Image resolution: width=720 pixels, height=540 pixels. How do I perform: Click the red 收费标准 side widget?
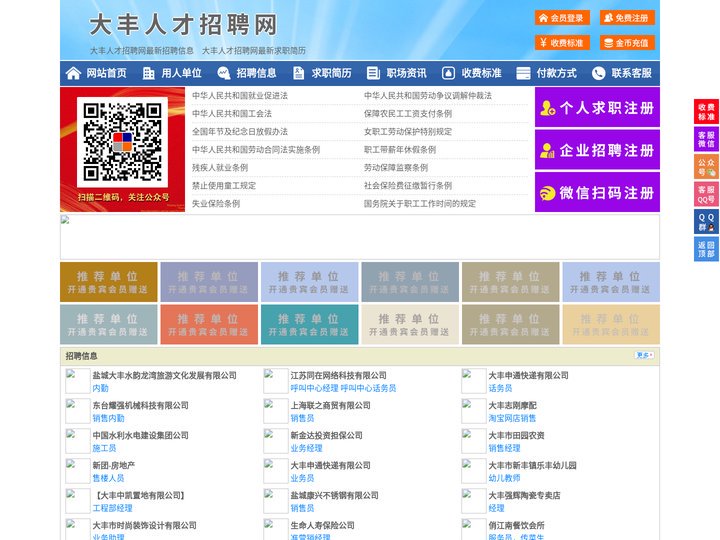point(706,112)
